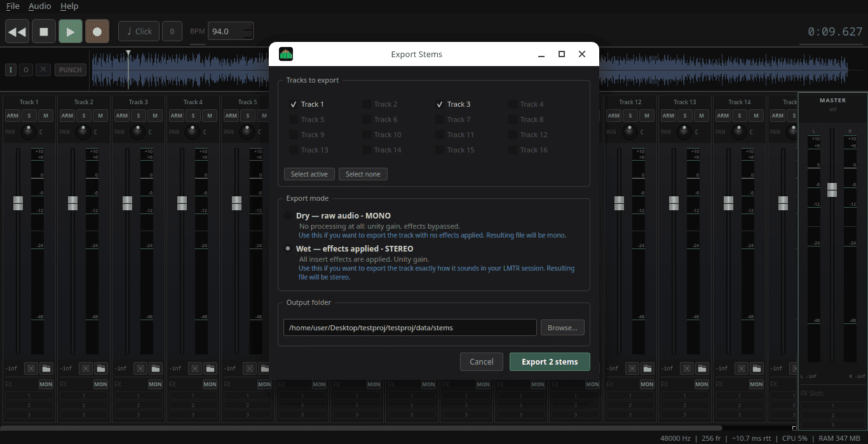Open Track 5 folder icon
868x444 pixels.
265,368
